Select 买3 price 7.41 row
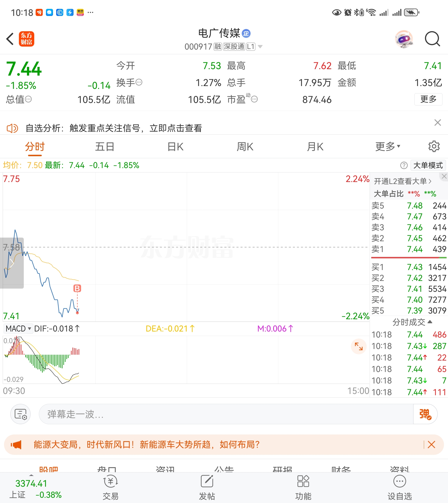This screenshot has height=503, width=448. 409,289
